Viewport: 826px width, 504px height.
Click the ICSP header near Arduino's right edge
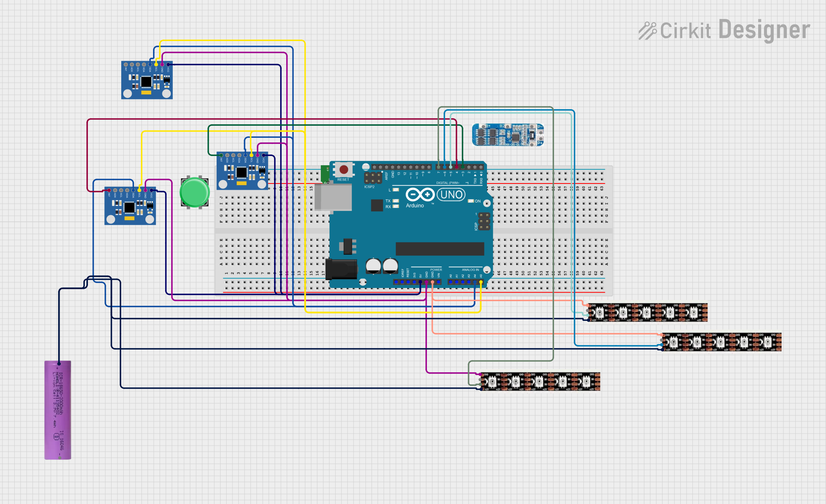[x=484, y=221]
